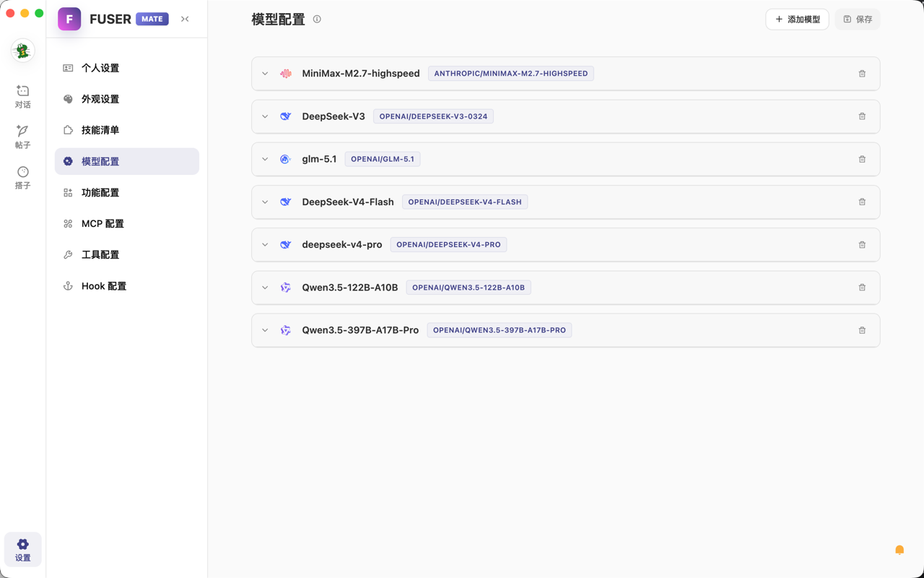
Task: Delete the Qwen3.5-122B-A10B model
Action: point(862,288)
